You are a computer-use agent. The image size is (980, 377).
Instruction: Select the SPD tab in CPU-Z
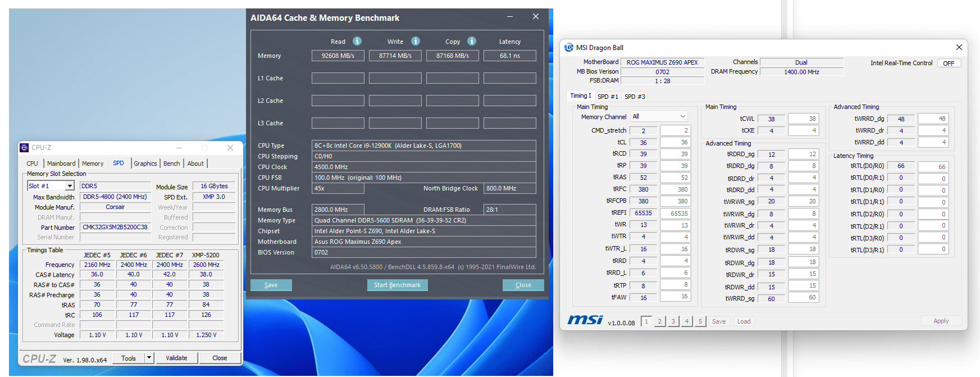(x=118, y=163)
